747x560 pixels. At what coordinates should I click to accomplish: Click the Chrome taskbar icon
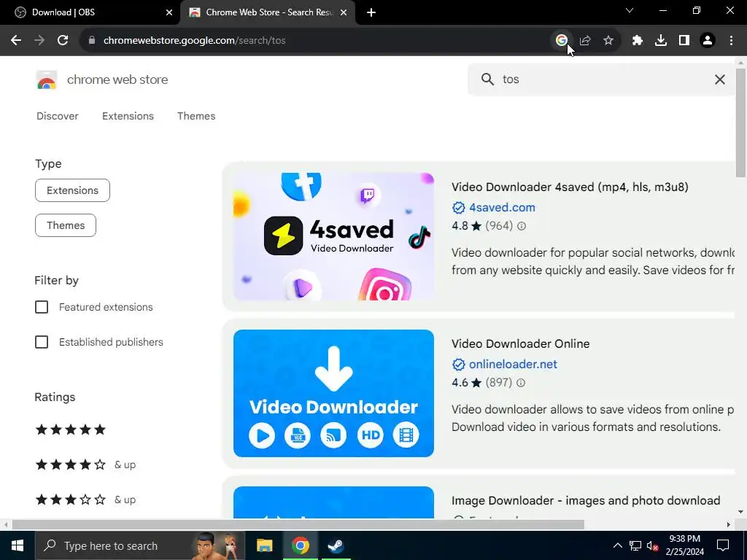pos(300,545)
